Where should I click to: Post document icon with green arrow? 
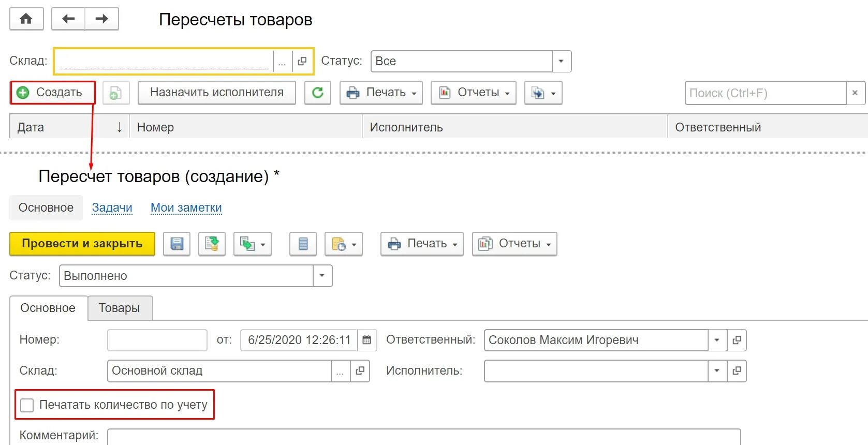tap(212, 244)
